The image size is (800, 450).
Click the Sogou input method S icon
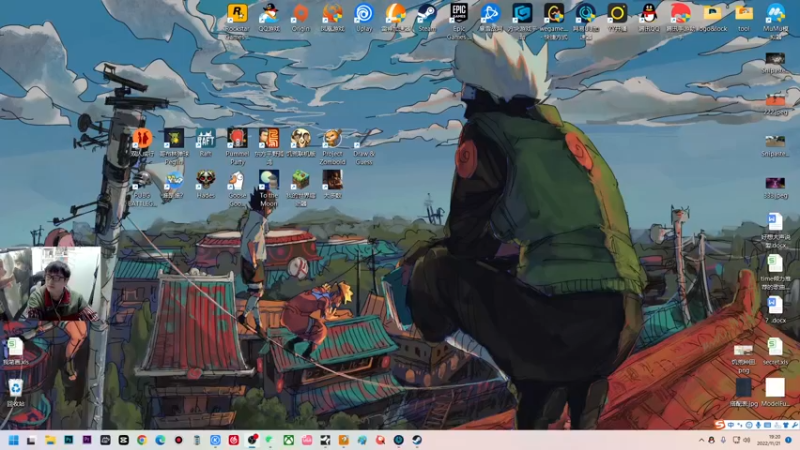[719, 424]
